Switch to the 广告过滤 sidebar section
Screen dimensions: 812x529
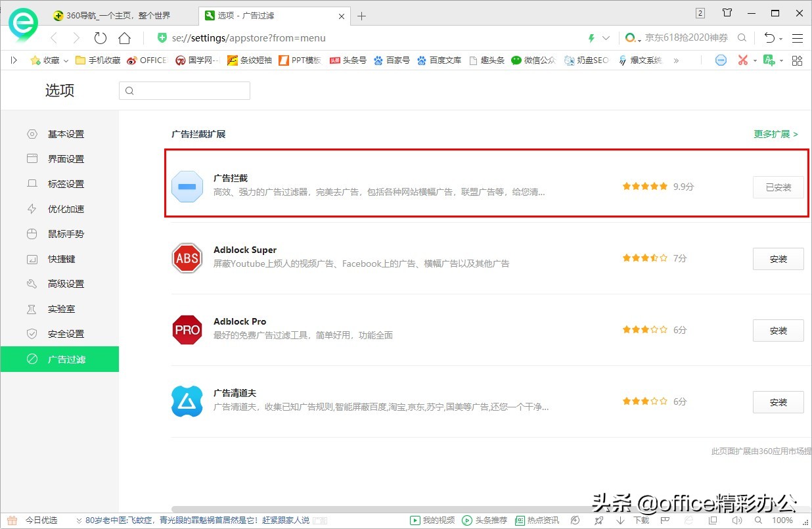tap(66, 359)
